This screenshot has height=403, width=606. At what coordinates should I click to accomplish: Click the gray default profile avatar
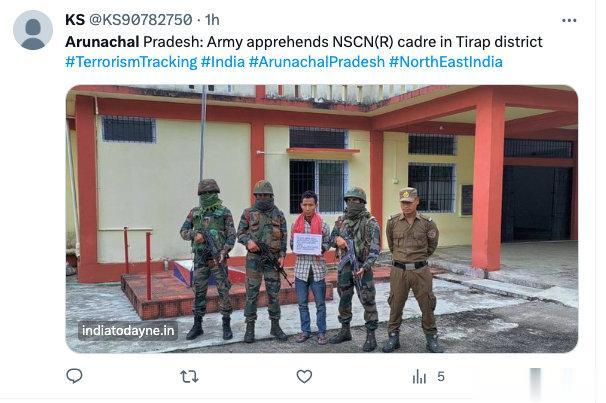[x=33, y=30]
